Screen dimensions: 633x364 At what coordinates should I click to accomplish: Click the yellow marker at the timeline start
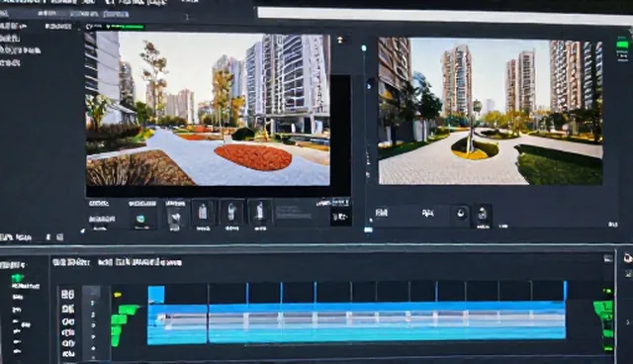[x=117, y=295]
